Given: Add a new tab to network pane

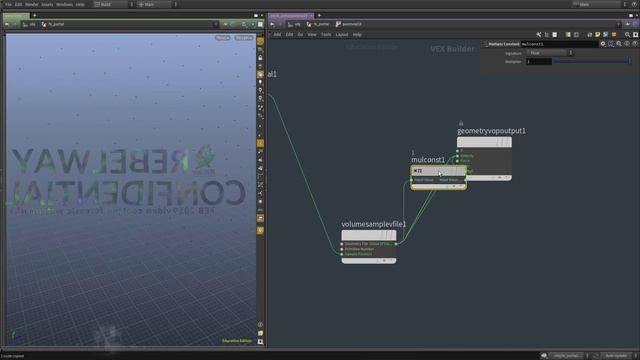Looking at the screenshot, I should pos(319,16).
